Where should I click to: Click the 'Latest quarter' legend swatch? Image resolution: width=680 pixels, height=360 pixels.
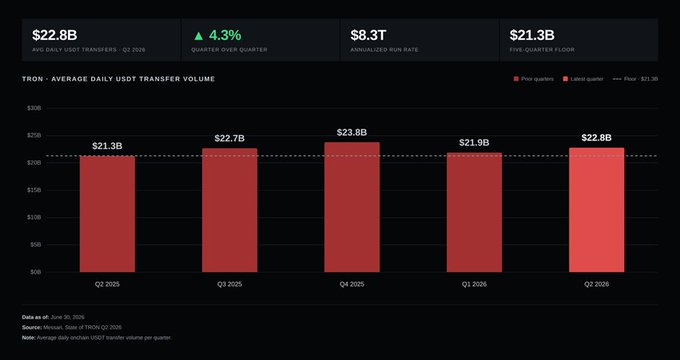[x=566, y=79]
